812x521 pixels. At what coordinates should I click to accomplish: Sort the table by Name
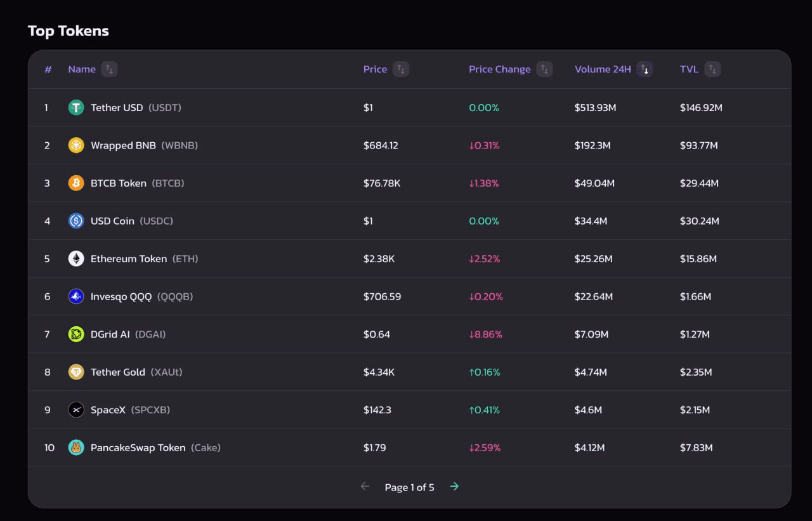point(109,69)
